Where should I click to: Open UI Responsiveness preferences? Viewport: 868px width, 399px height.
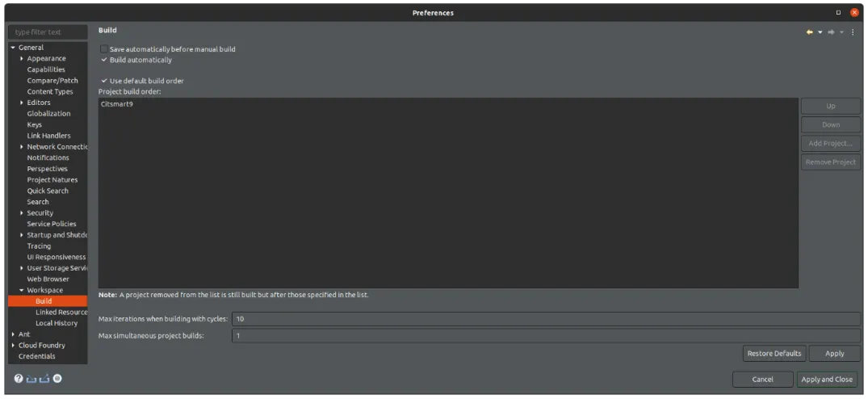(57, 258)
